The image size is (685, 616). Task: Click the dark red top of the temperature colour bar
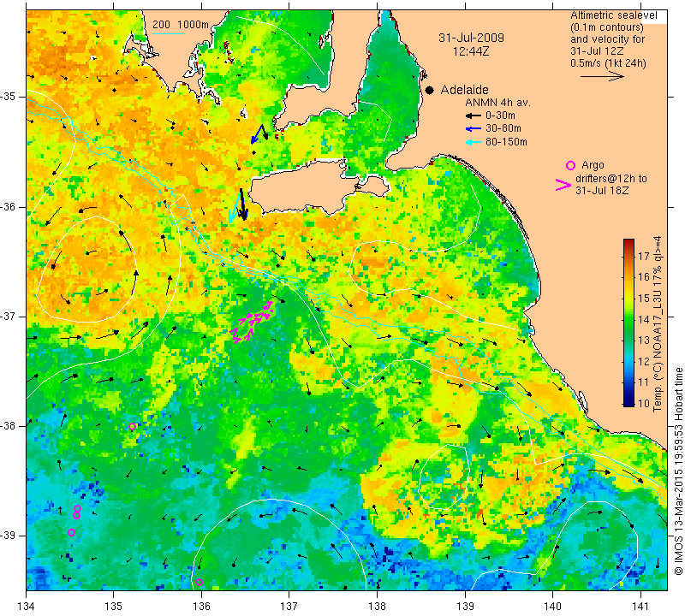click(628, 241)
